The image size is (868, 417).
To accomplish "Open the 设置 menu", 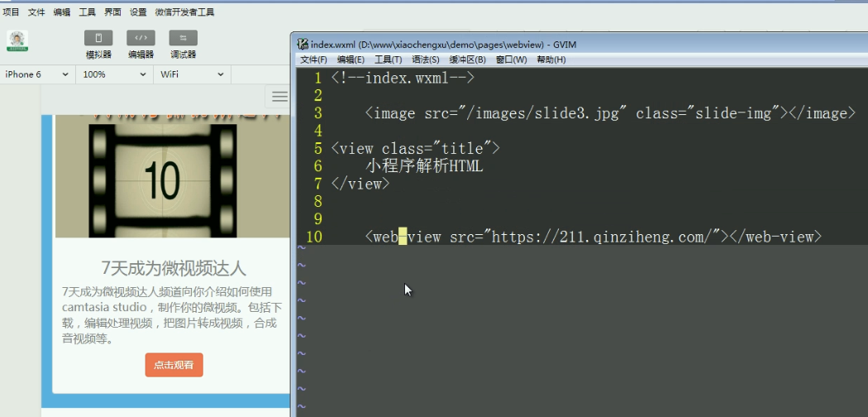I will tap(138, 12).
